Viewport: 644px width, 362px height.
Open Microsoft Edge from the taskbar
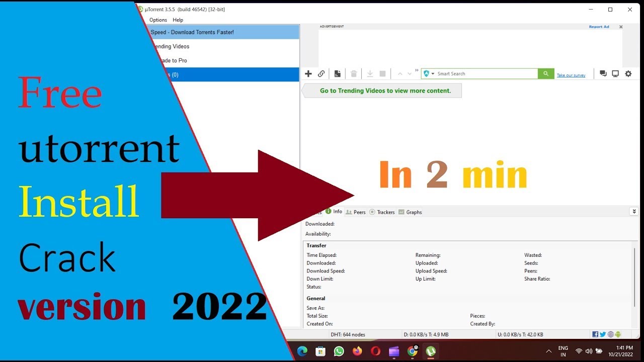point(302,351)
